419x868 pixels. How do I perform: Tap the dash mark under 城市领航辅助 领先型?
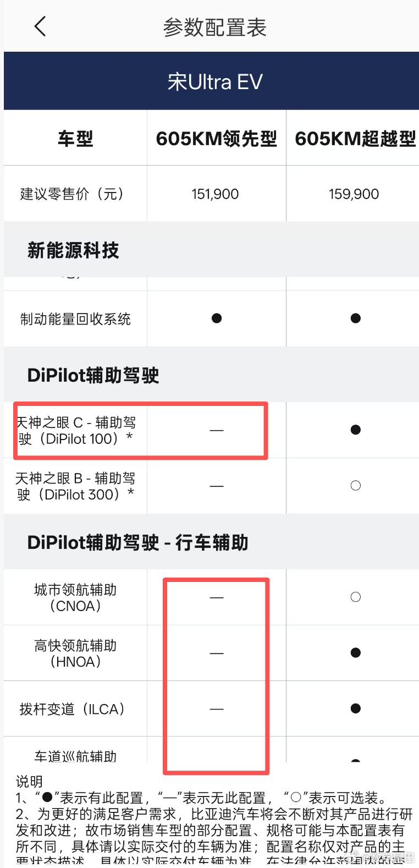[x=217, y=597]
